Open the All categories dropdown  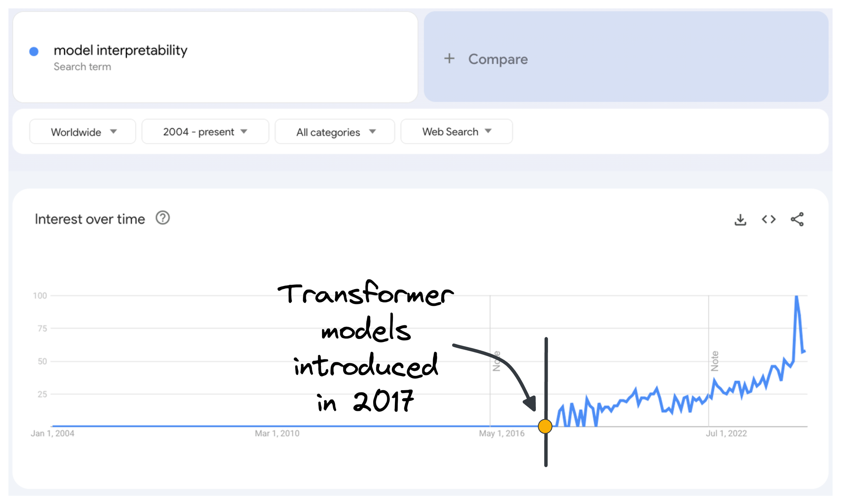click(x=334, y=132)
